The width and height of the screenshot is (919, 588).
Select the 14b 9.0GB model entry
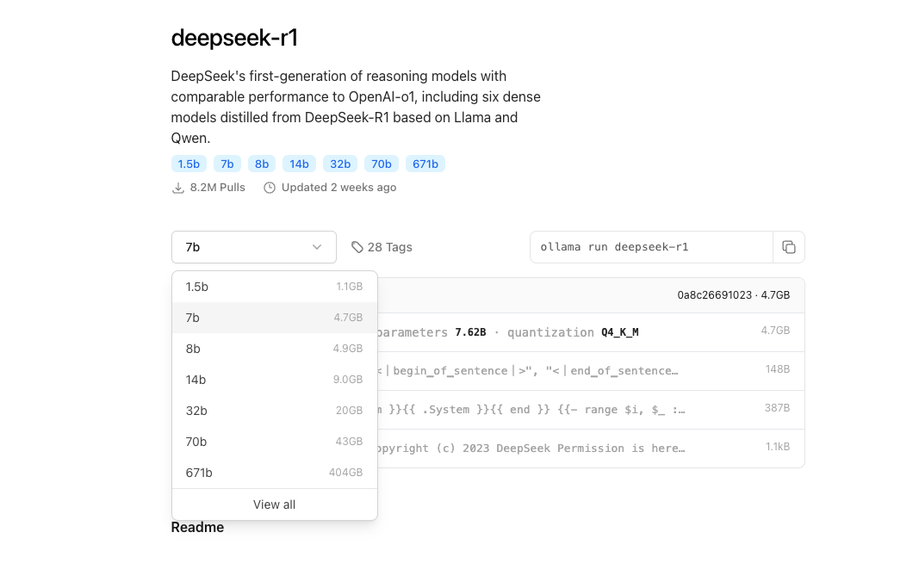point(274,380)
